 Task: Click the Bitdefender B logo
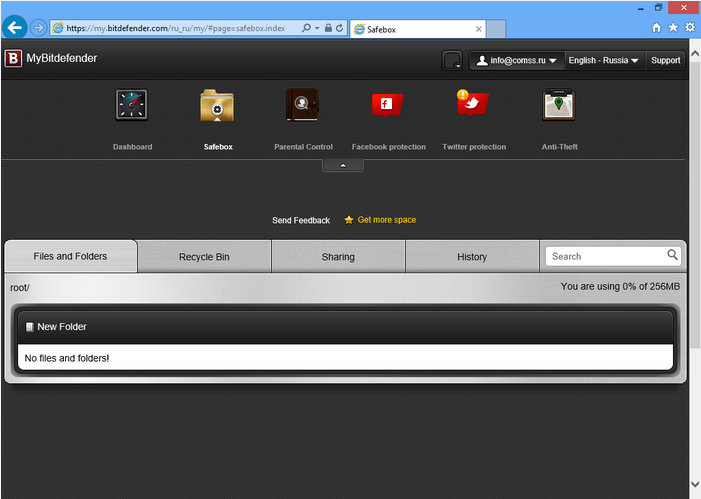point(13,59)
